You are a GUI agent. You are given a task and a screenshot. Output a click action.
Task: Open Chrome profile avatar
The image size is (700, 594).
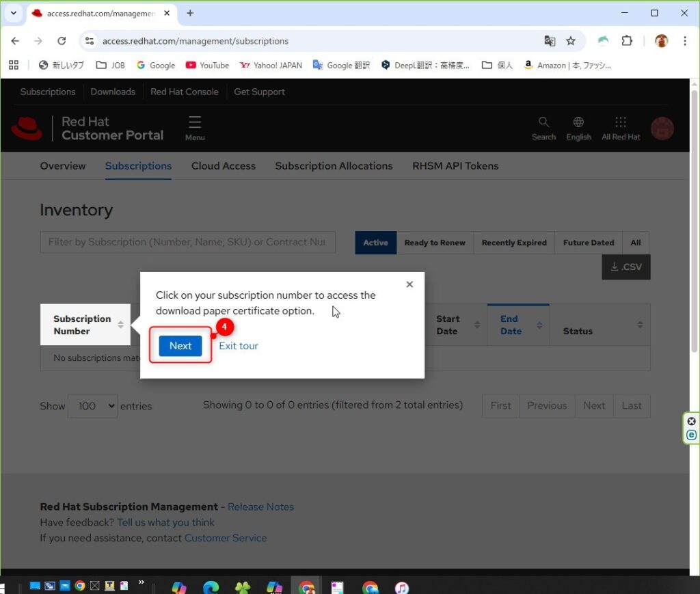pyautogui.click(x=661, y=41)
